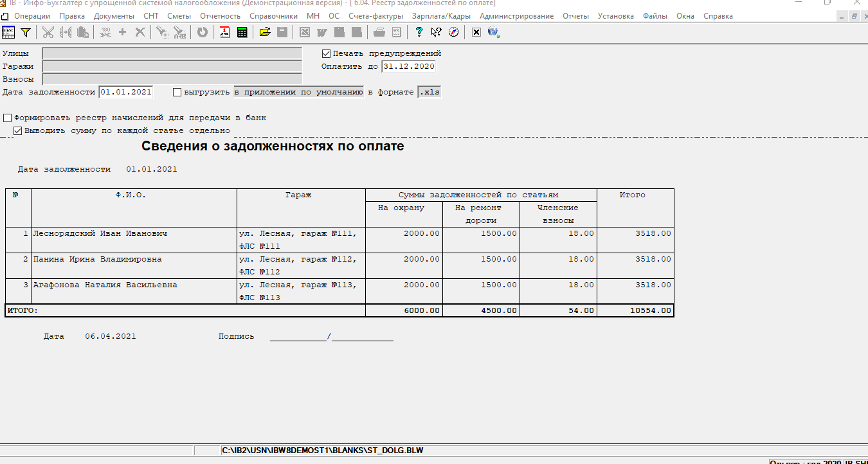Click the boxed X close-form icon
Image resolution: width=868 pixels, height=464 pixels.
pos(476,31)
